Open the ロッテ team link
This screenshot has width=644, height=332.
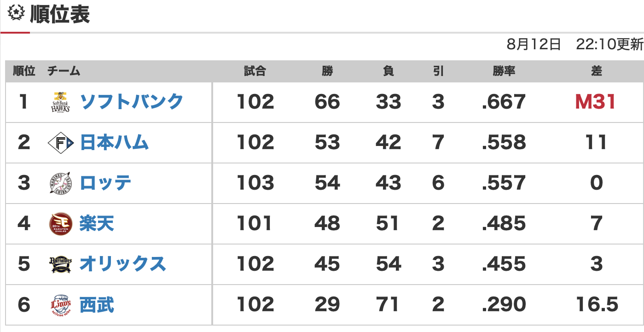pyautogui.click(x=105, y=183)
